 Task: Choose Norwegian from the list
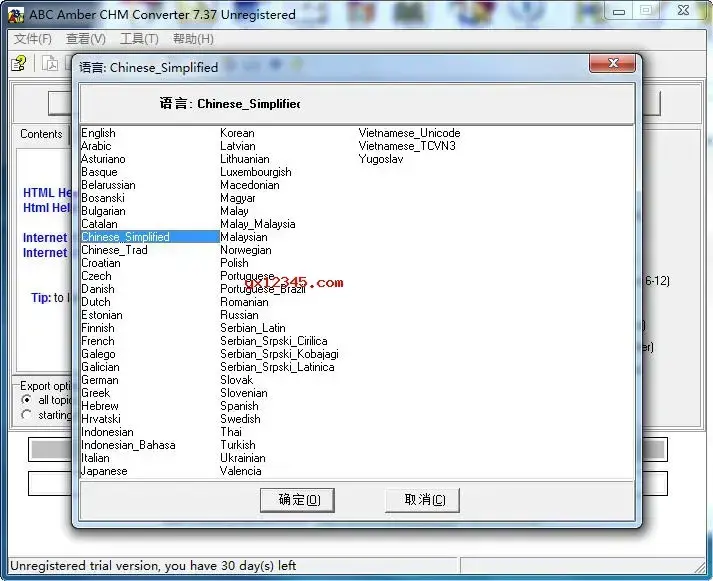(x=246, y=250)
